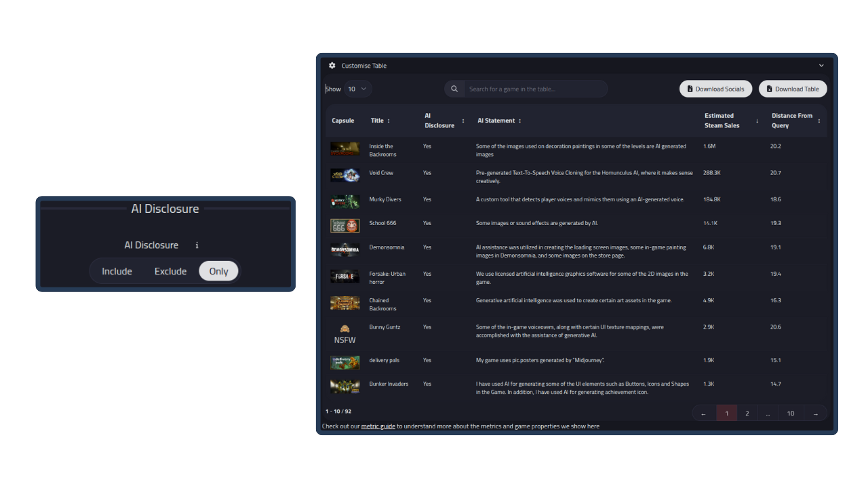Go to next page arrow

(x=815, y=413)
